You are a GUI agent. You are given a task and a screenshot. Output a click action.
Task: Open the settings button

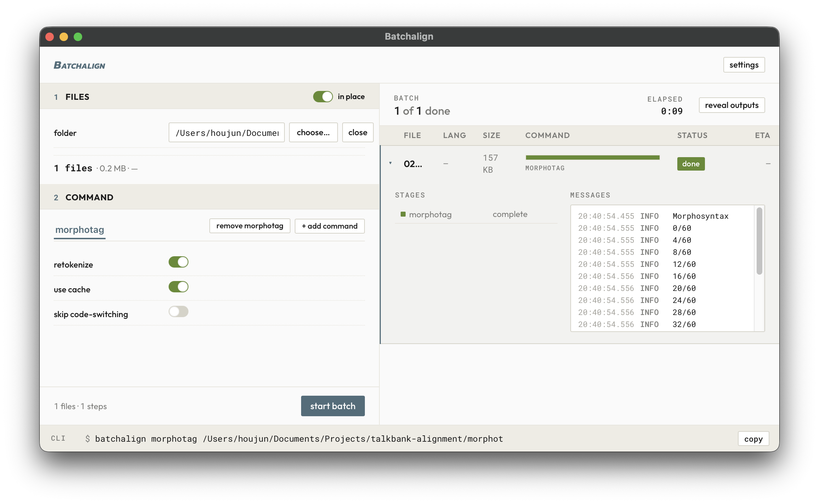click(x=744, y=65)
